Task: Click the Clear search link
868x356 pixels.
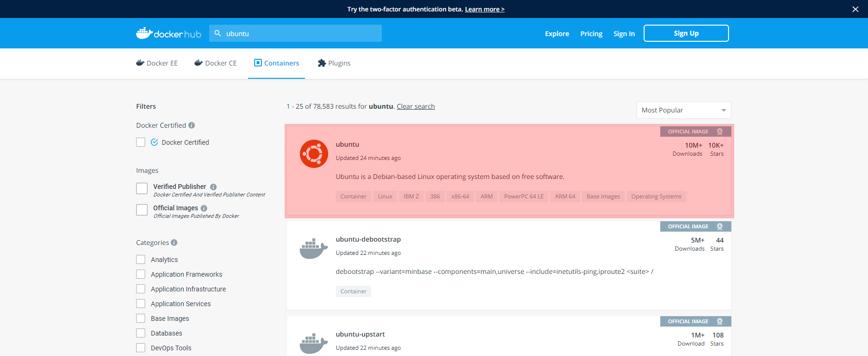Action: pyautogui.click(x=416, y=106)
